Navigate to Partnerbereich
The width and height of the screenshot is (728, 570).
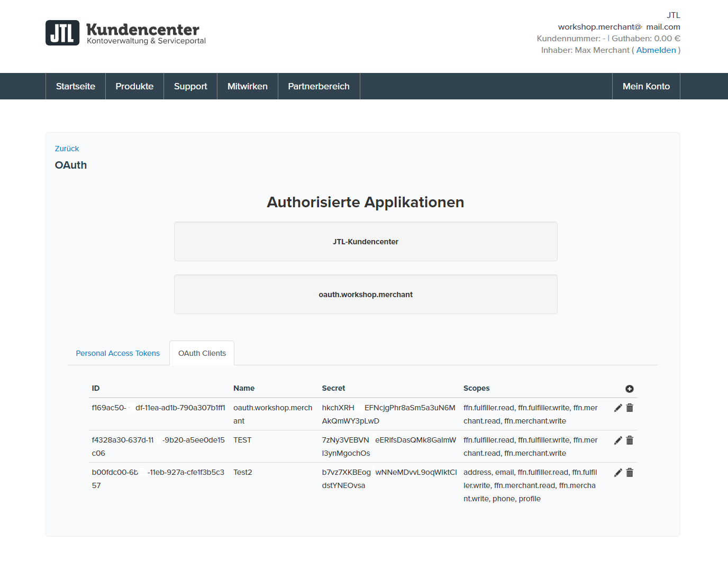point(319,86)
